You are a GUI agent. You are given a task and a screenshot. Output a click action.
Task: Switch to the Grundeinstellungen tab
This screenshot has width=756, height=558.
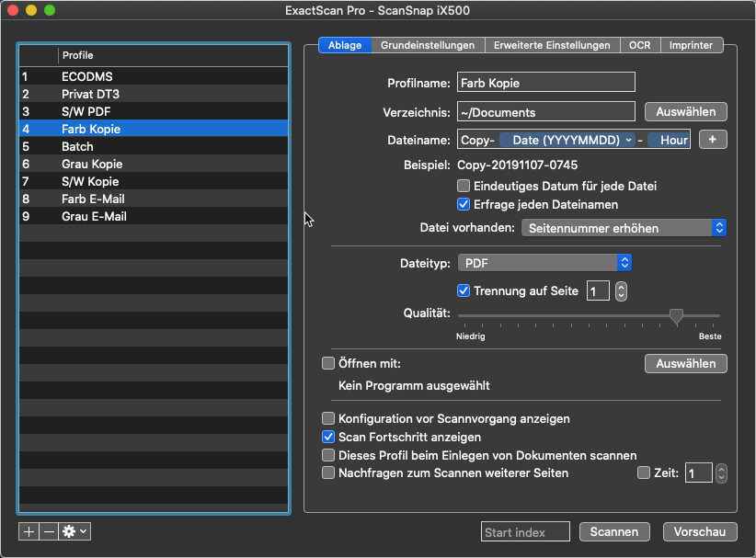tap(428, 45)
